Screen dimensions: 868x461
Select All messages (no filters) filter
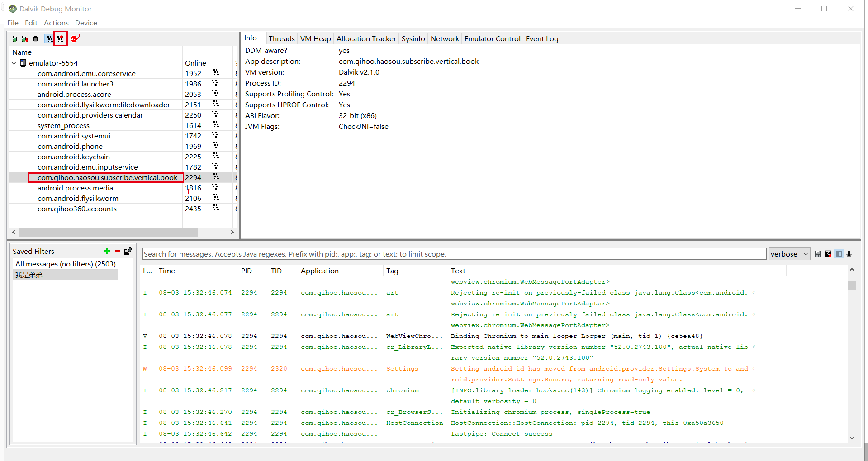click(x=66, y=264)
